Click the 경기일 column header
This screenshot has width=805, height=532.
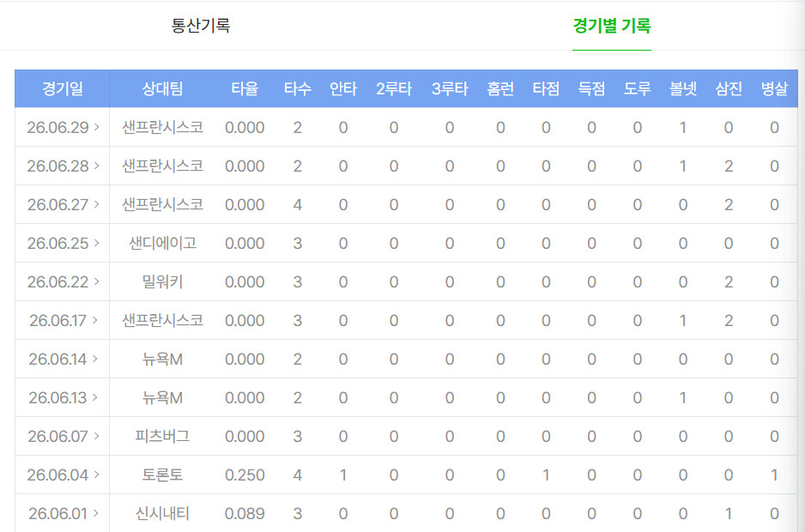pos(62,89)
